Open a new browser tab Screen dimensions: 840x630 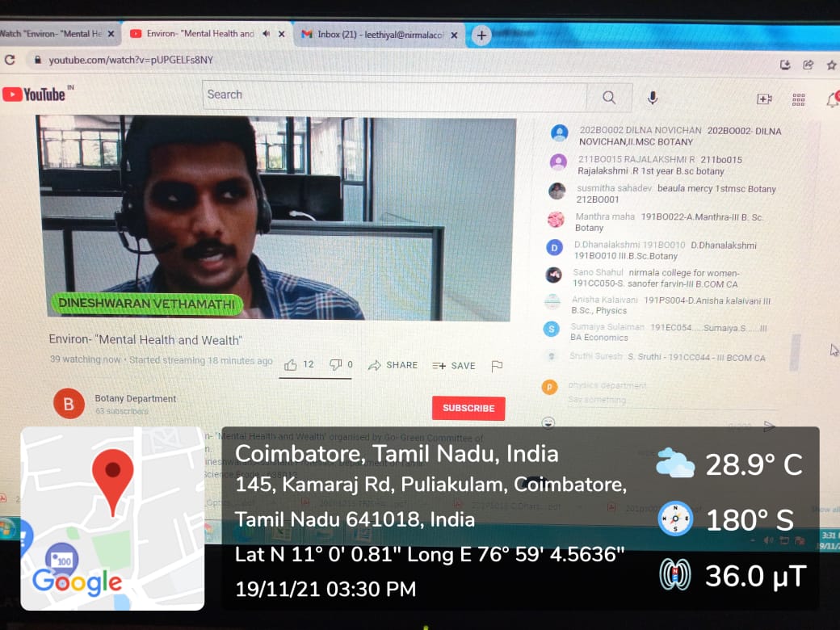coord(481,35)
